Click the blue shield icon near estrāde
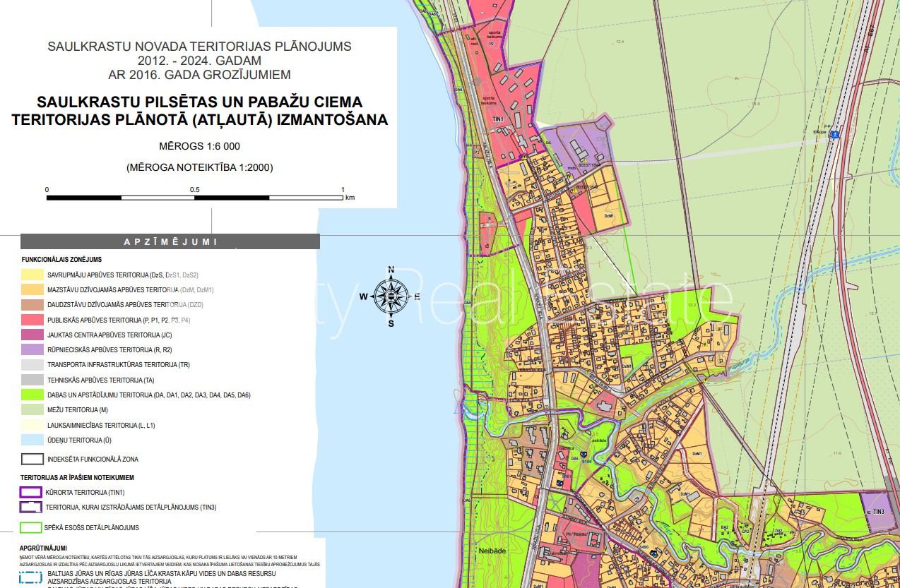 585,454
